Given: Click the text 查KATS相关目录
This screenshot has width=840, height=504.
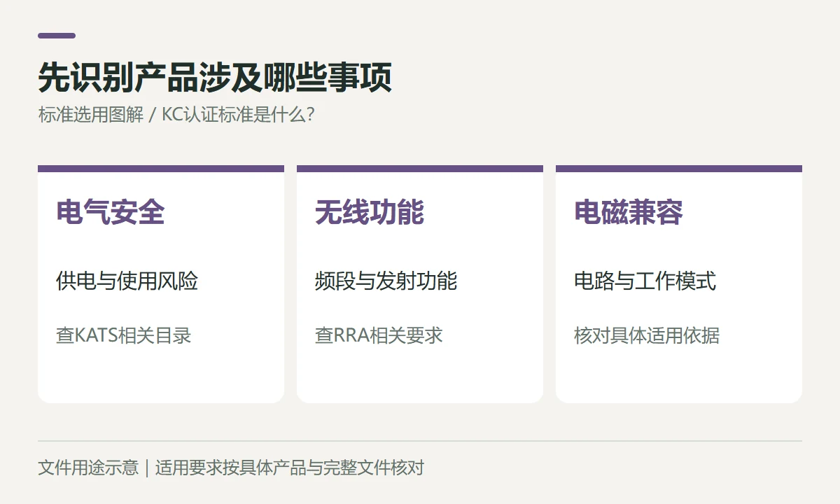Looking at the screenshot, I should [x=124, y=335].
